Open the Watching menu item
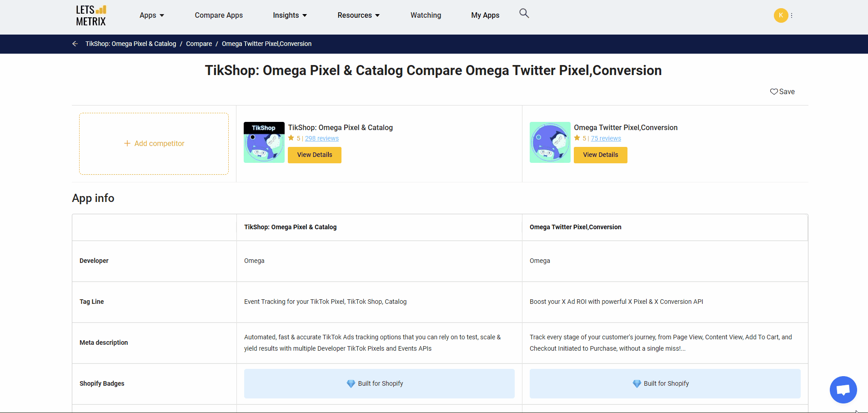Image resolution: width=868 pixels, height=413 pixels. tap(426, 15)
